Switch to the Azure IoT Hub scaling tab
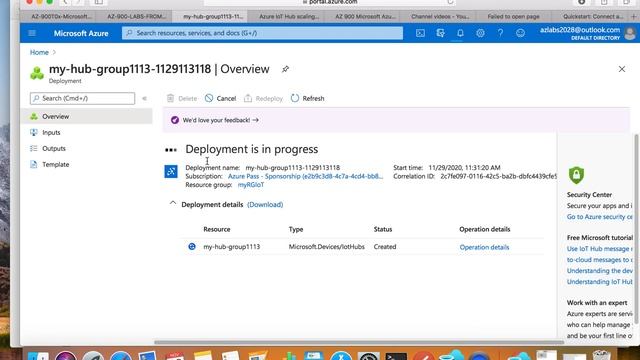Viewport: 640px width, 360px height. tap(289, 17)
